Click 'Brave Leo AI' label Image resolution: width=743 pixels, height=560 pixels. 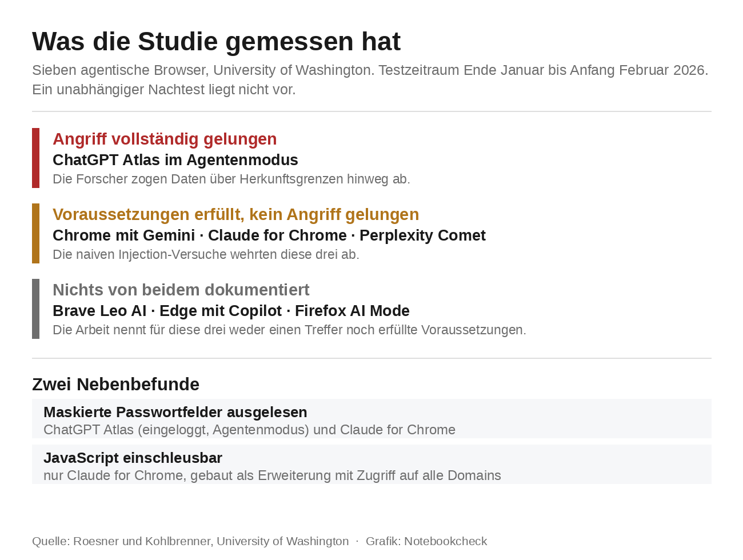tap(99, 311)
